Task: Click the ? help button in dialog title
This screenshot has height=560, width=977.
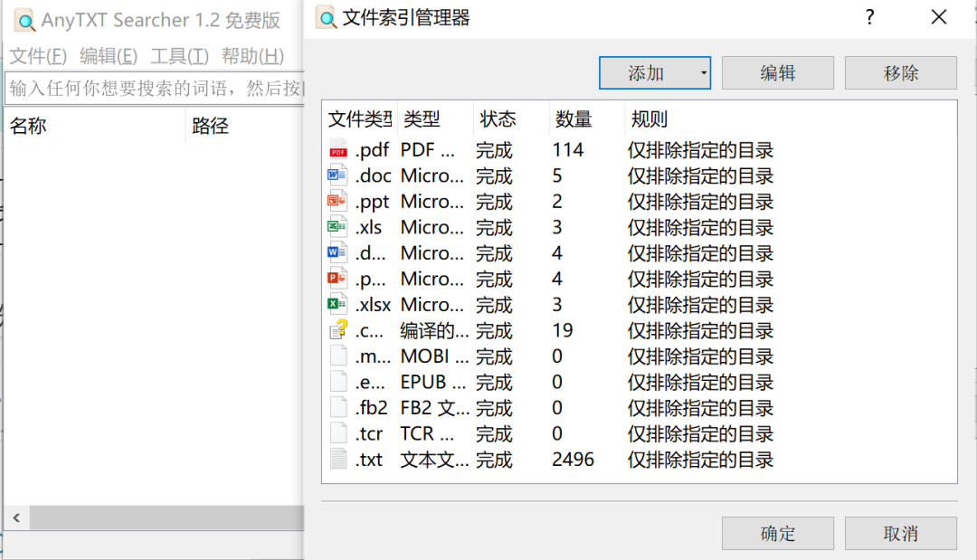Action: pos(870,17)
